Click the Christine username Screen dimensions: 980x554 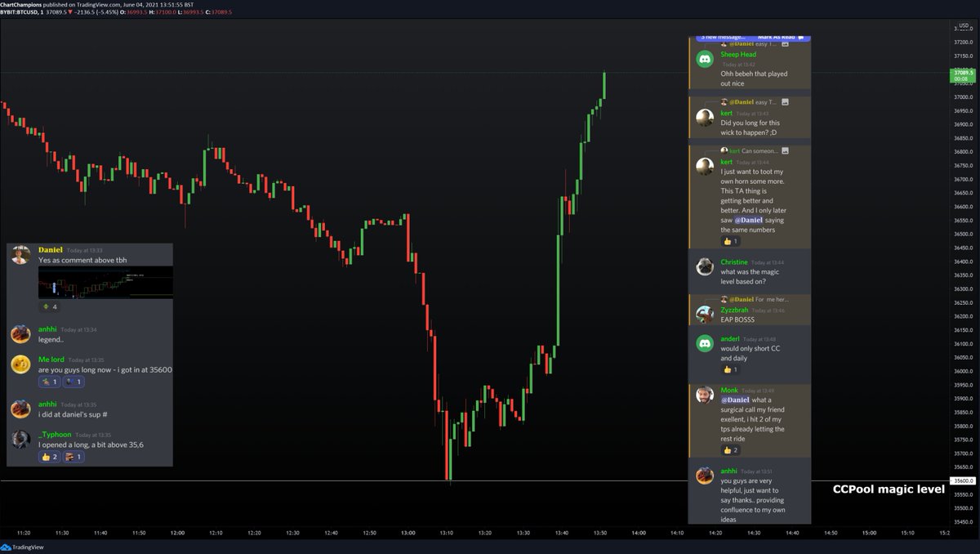[x=733, y=262]
